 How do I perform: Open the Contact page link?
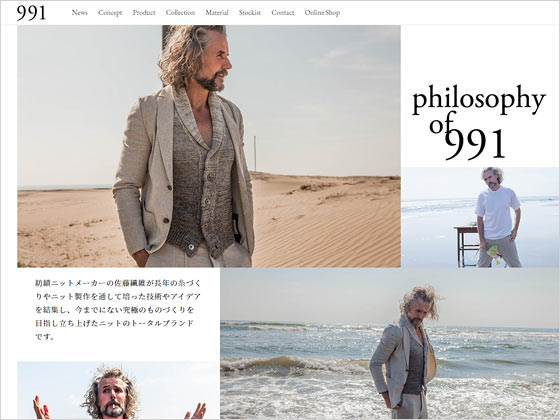[282, 12]
